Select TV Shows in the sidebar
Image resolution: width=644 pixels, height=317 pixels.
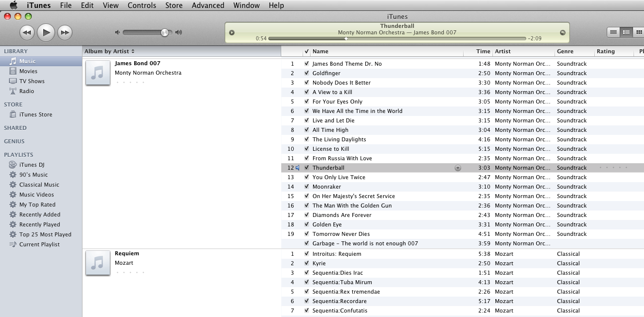click(x=41, y=81)
